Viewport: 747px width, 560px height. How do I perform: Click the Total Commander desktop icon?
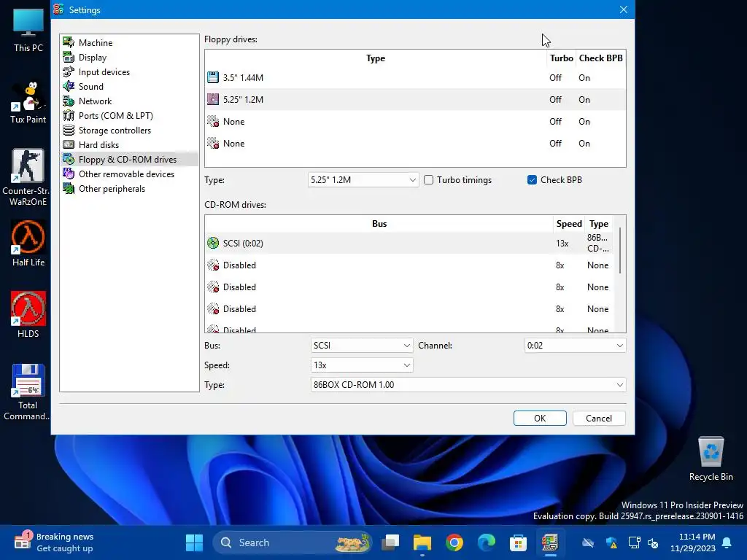(x=28, y=392)
